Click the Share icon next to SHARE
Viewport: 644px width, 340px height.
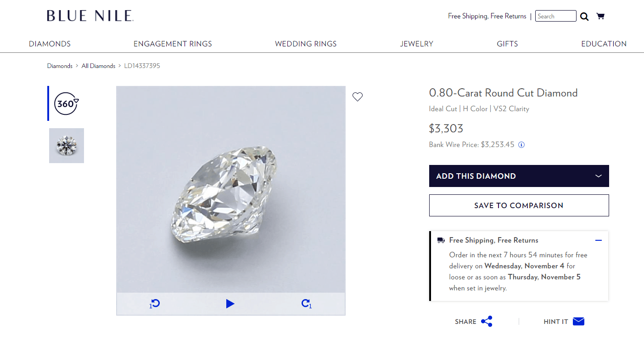tap(487, 321)
